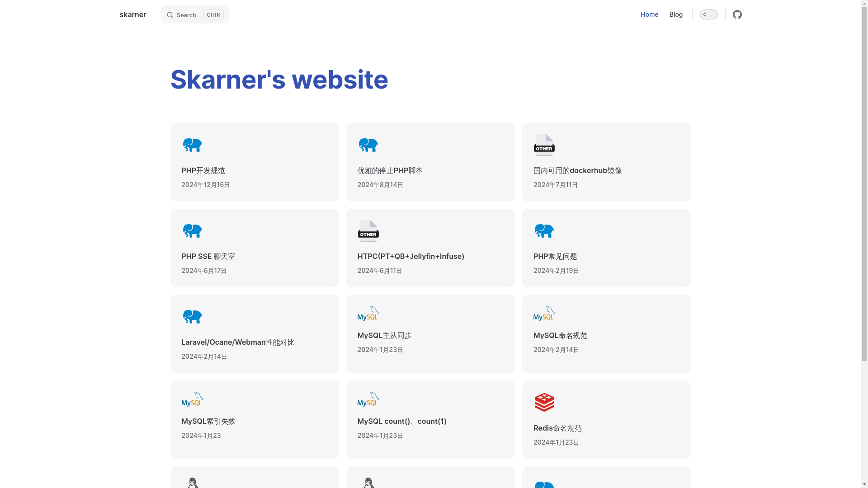Open the Redis命名规范 article title
868x488 pixels.
[x=557, y=428]
